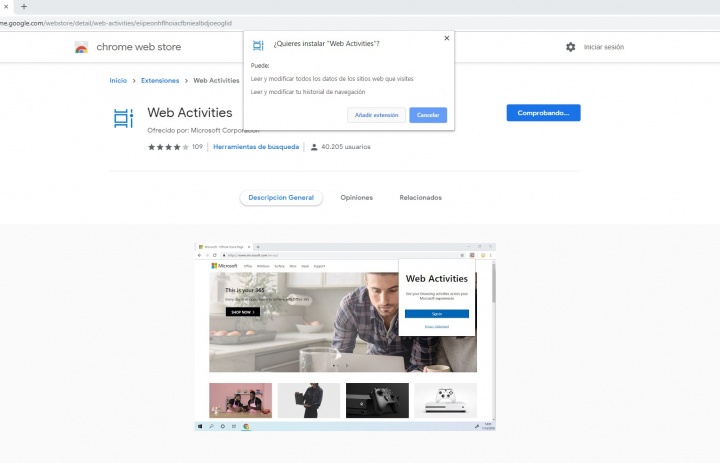Image resolution: width=720 pixels, height=463 pixels.
Task: Click the extension preview screenshot image
Action: pyautogui.click(x=345, y=337)
